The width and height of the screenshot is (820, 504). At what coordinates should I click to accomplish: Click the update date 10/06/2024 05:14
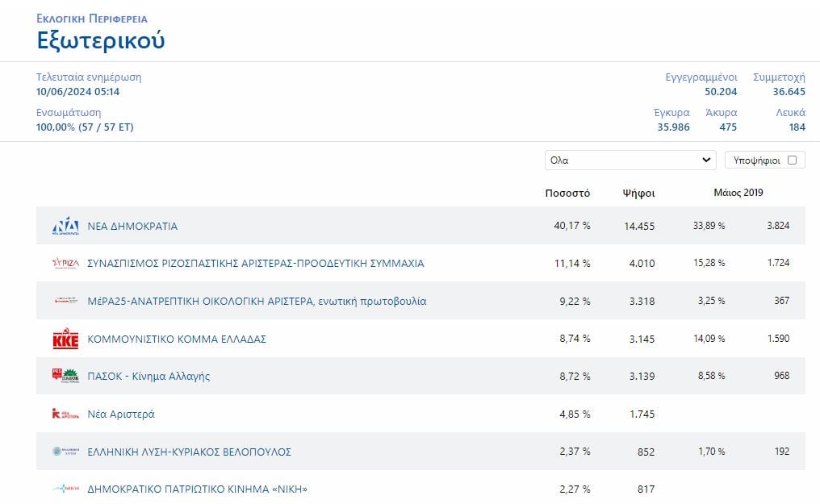click(x=78, y=92)
